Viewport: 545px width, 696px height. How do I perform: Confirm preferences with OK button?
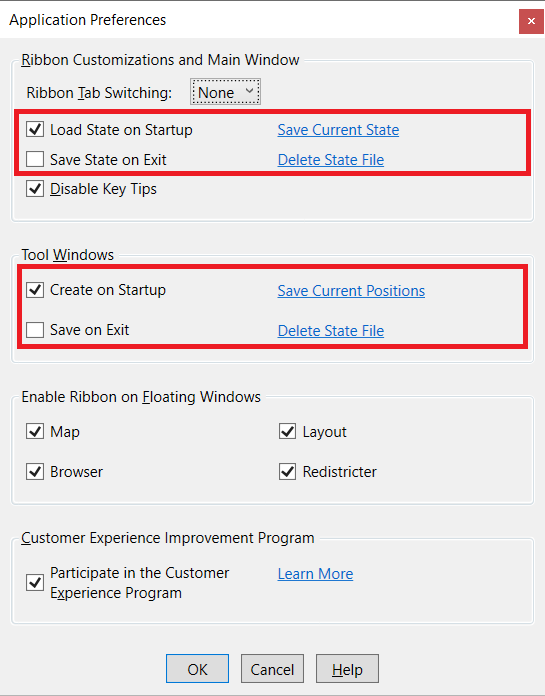(197, 668)
